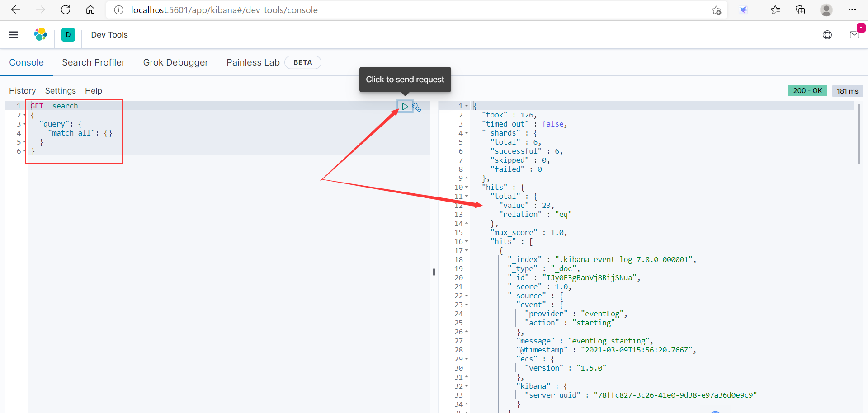The image size is (868, 413).
Task: Switch to the Grok Debugger tab
Action: [x=175, y=62]
